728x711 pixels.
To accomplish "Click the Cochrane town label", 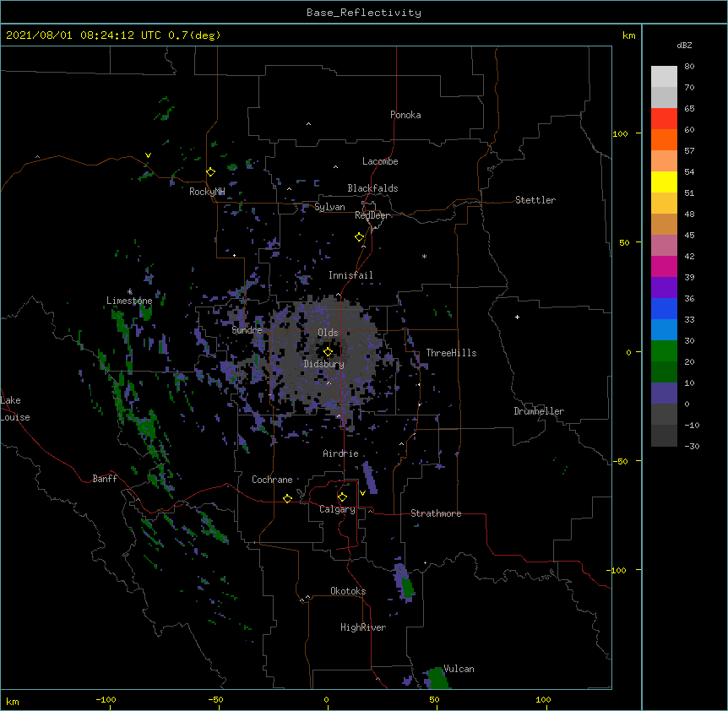I will pyautogui.click(x=272, y=480).
